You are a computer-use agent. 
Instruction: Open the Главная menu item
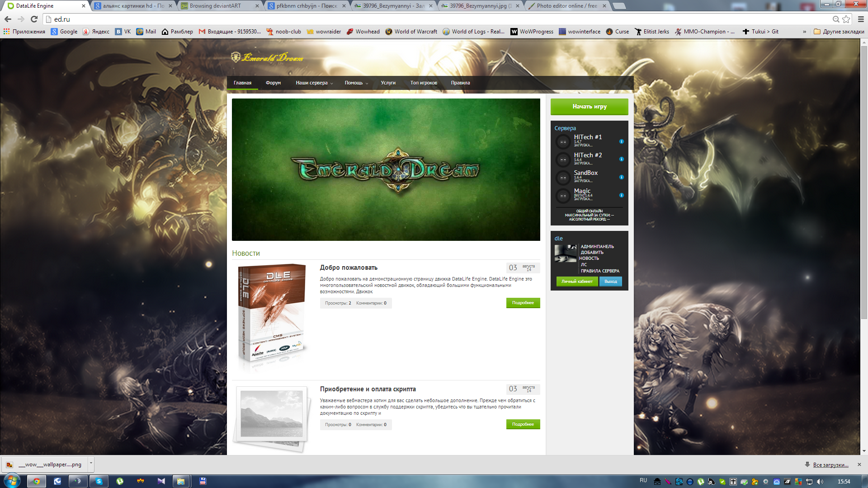242,83
